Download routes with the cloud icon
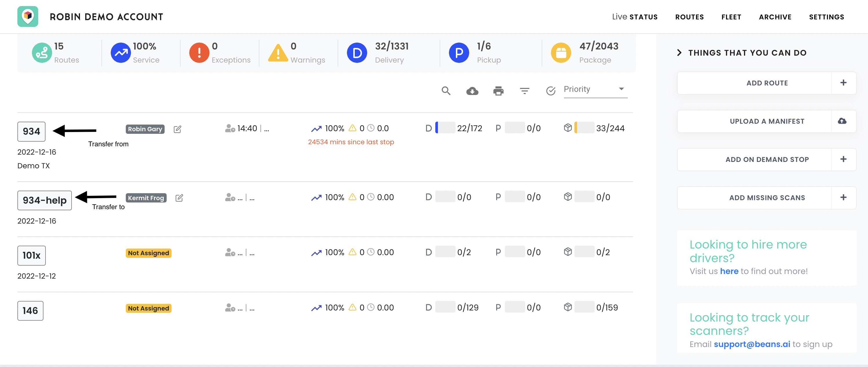The height and width of the screenshot is (367, 868). point(472,91)
